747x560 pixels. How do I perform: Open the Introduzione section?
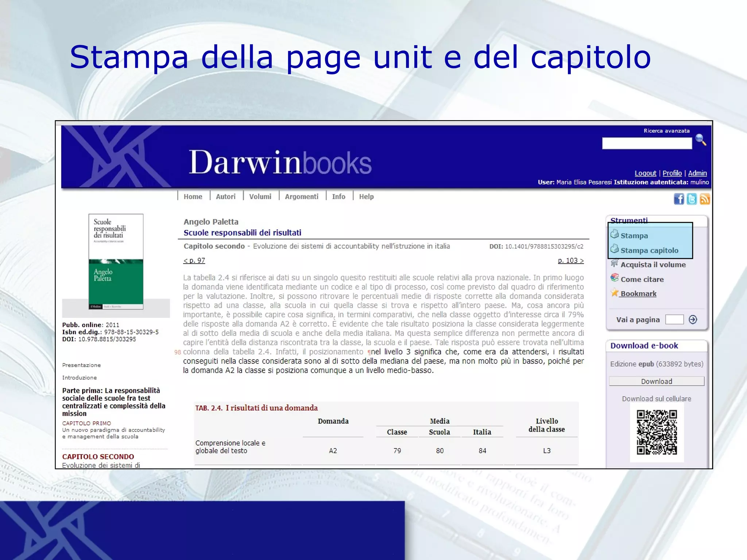pyautogui.click(x=80, y=377)
